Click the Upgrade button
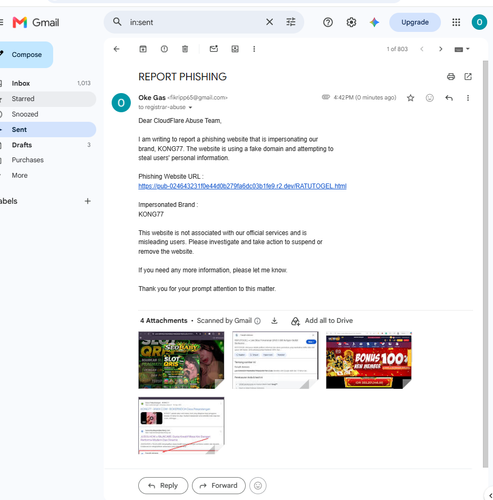This screenshot has height=500, width=493. 415,22
